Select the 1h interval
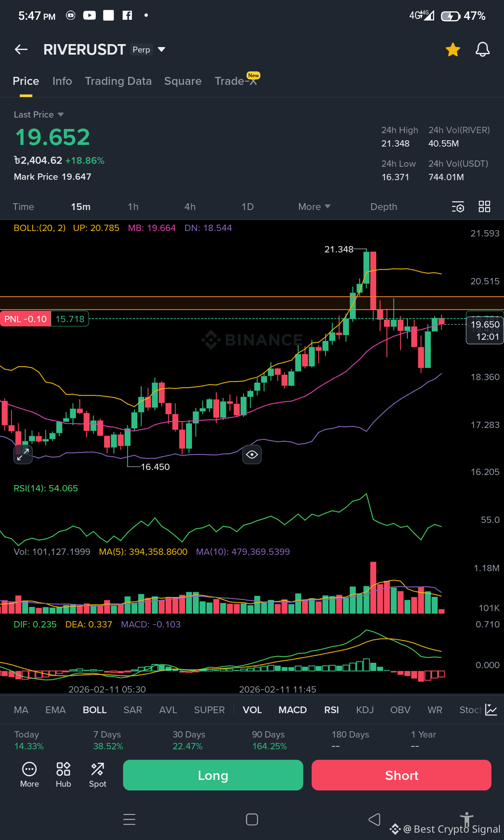The image size is (504, 840). (x=133, y=207)
